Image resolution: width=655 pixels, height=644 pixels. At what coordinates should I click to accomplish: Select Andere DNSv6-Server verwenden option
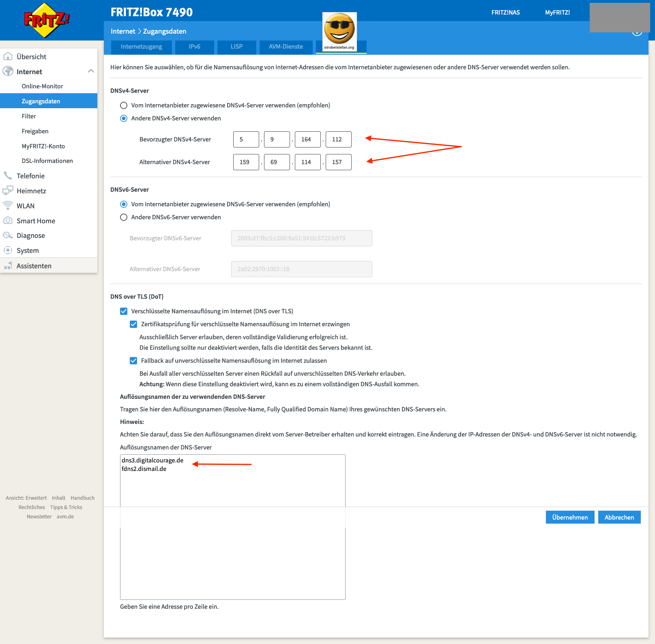point(124,217)
